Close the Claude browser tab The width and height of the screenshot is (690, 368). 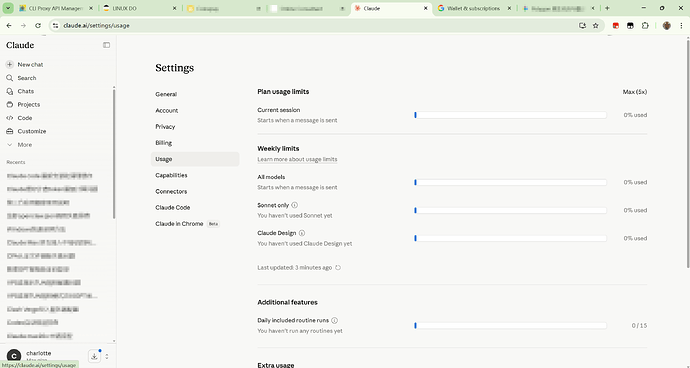[426, 8]
